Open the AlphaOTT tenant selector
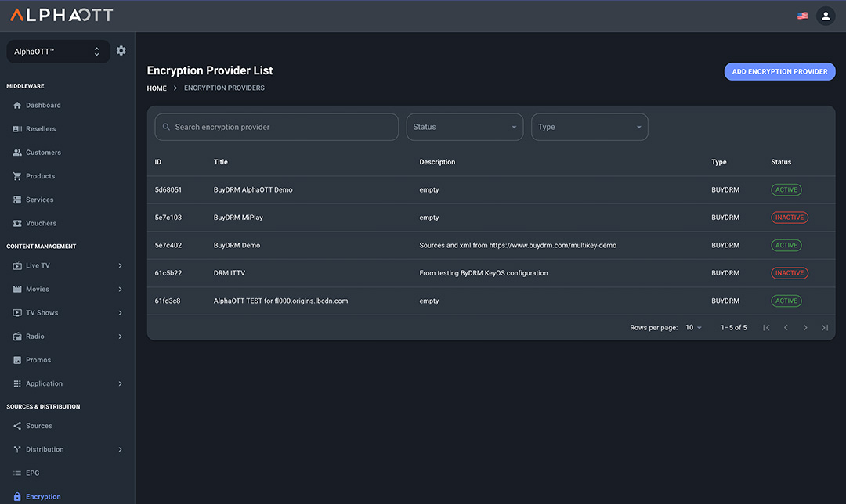 [x=58, y=52]
